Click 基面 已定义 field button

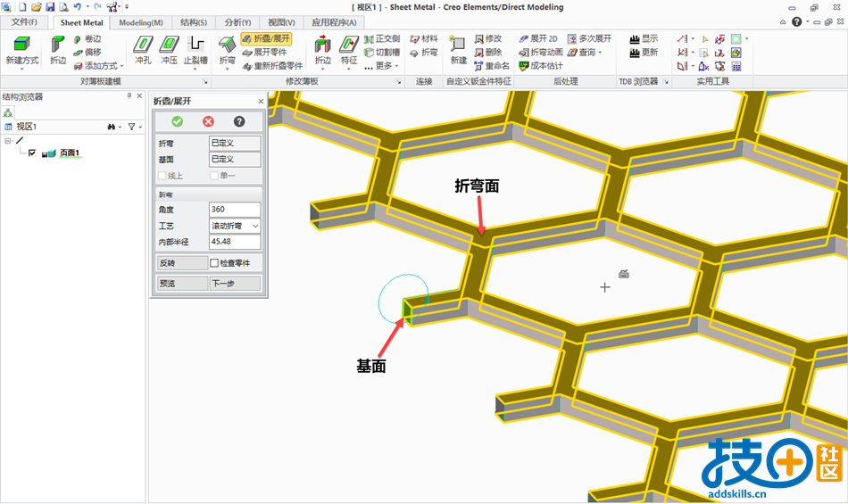(x=235, y=160)
